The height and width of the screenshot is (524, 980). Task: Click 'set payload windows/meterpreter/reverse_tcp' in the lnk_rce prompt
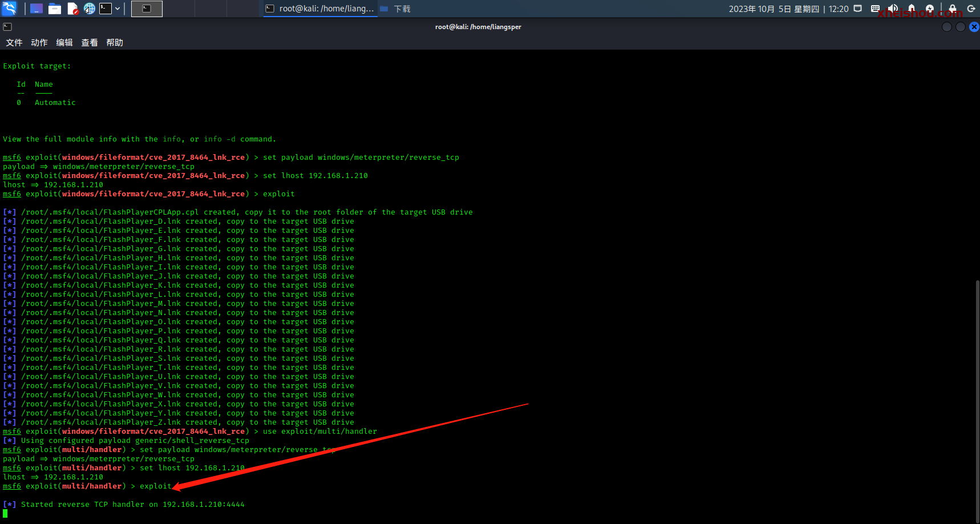click(x=361, y=158)
